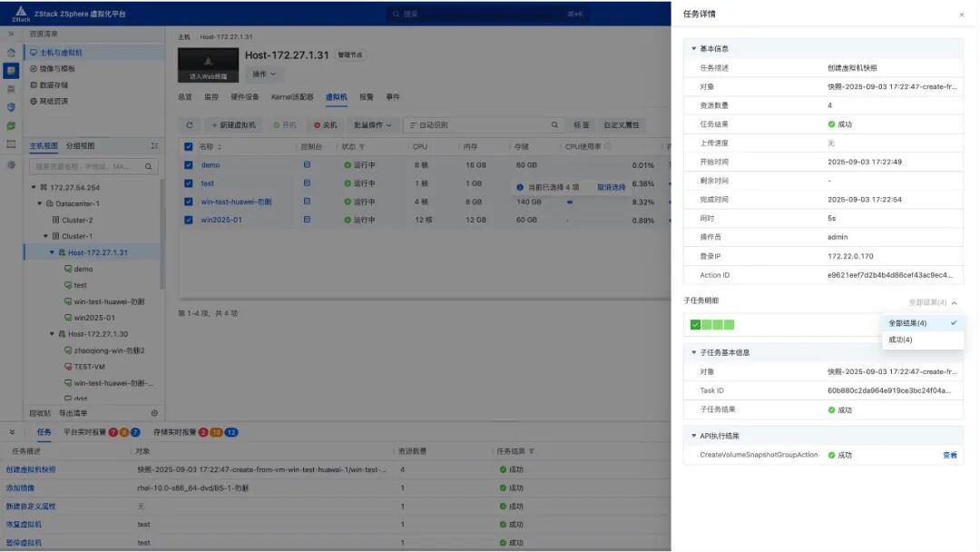
Task: Click the tree view options icon beside 分组视图
Action: [x=154, y=145]
